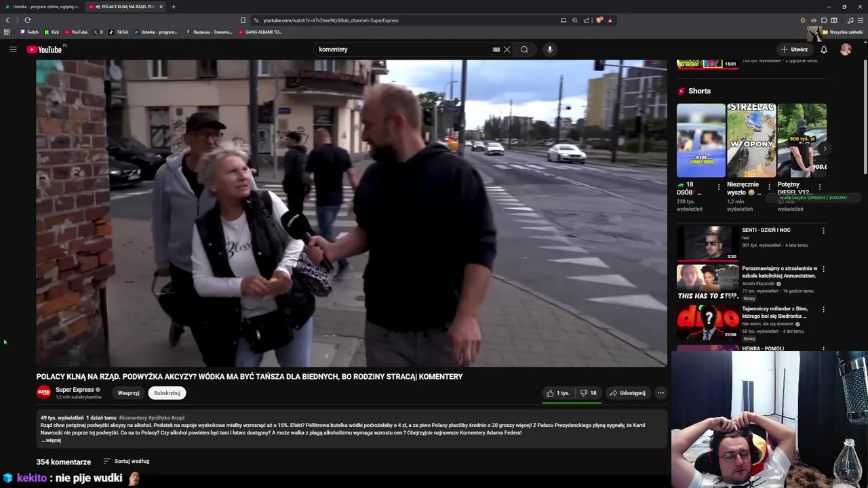Open options for Nieźrecznie wyszło short

click(x=769, y=187)
